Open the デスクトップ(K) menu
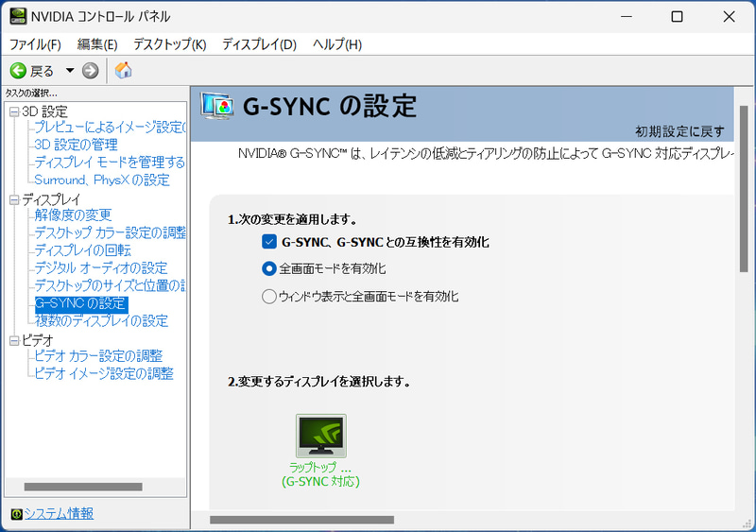The image size is (756, 532). click(170, 44)
